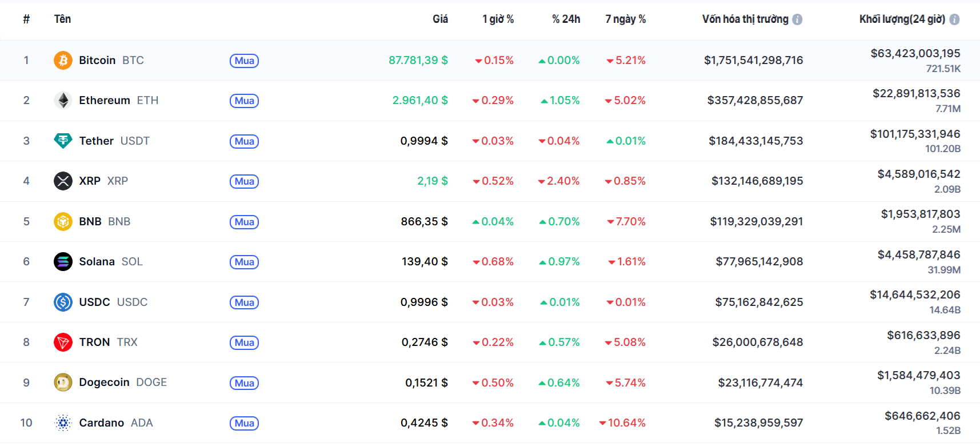Sort by the Giá column header
Screen dimensions: 980x446
(x=440, y=19)
